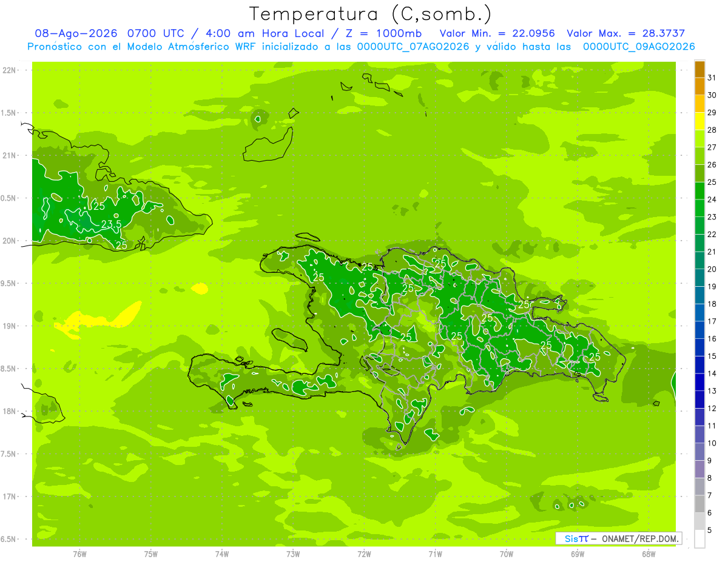Click the "69W" longitude axis label
This screenshot has width=728, height=562.
[x=578, y=554]
